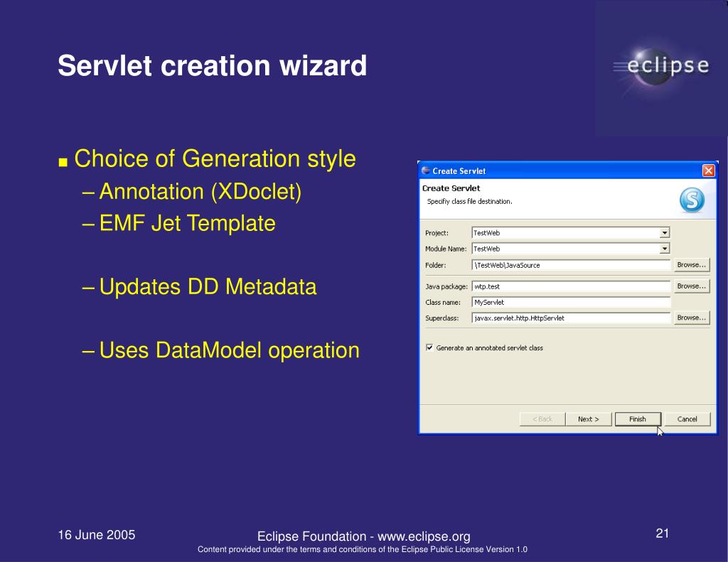
Task: Click the "Uses DataModel operation" sub-bullet
Action: tap(230, 350)
